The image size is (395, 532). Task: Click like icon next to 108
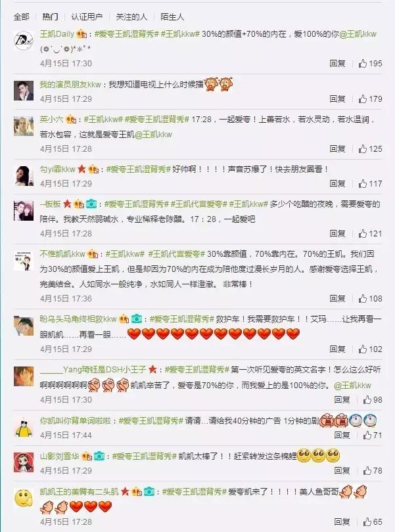pos(363,299)
